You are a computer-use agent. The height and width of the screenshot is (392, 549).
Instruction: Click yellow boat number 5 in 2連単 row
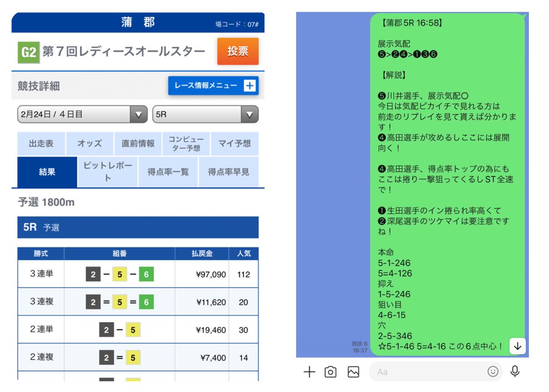coord(133,330)
